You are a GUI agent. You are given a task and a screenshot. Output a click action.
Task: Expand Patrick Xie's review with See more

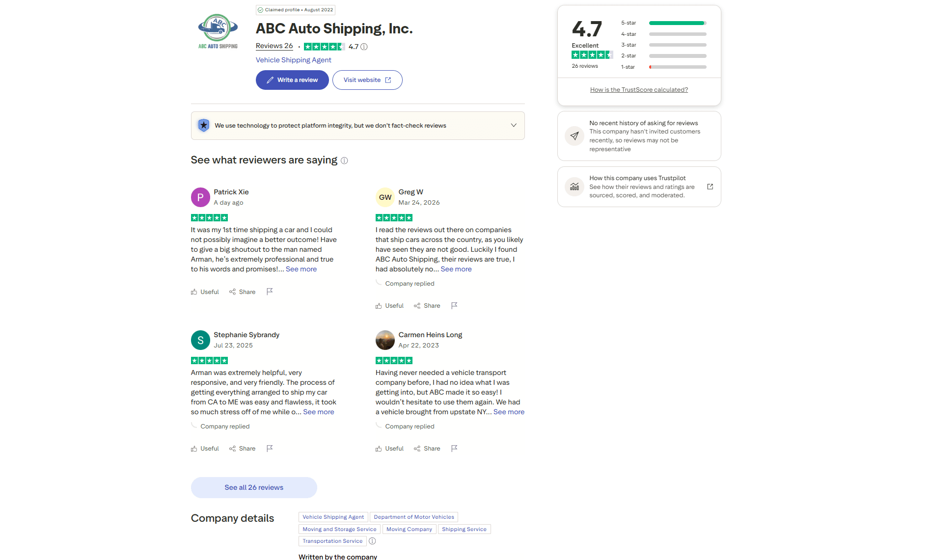point(301,269)
